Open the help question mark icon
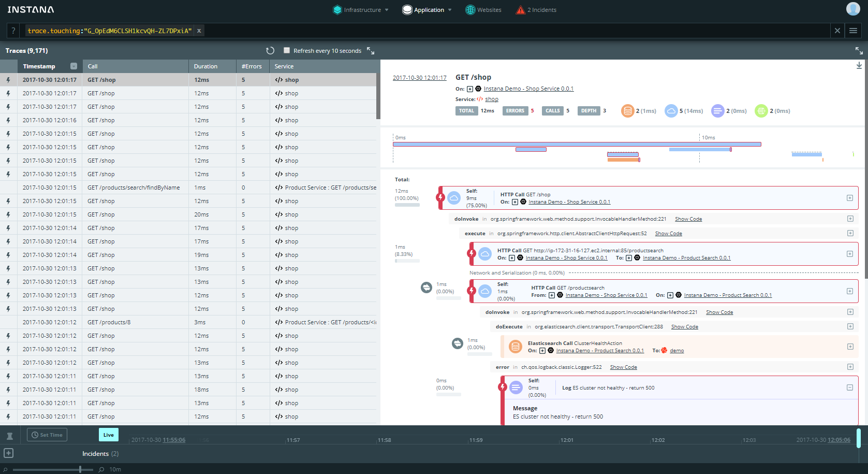Image resolution: width=868 pixels, height=474 pixels. (x=13, y=31)
